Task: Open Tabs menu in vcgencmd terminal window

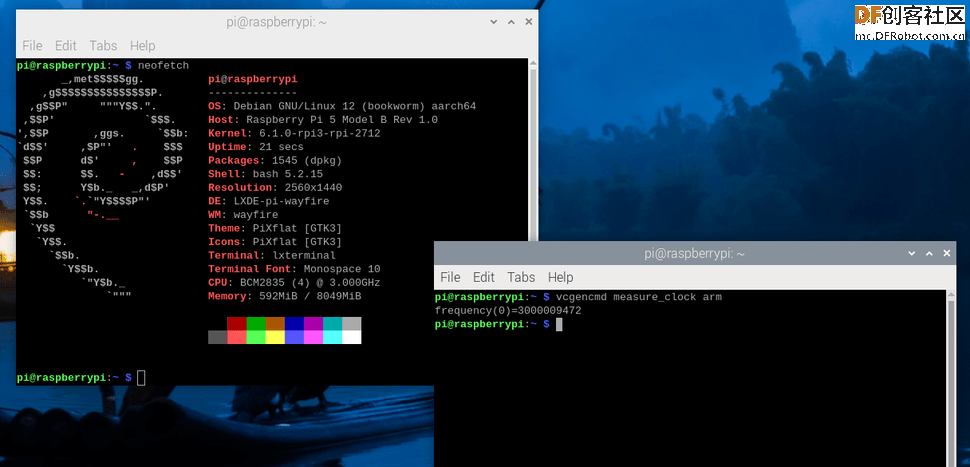Action: coord(521,276)
